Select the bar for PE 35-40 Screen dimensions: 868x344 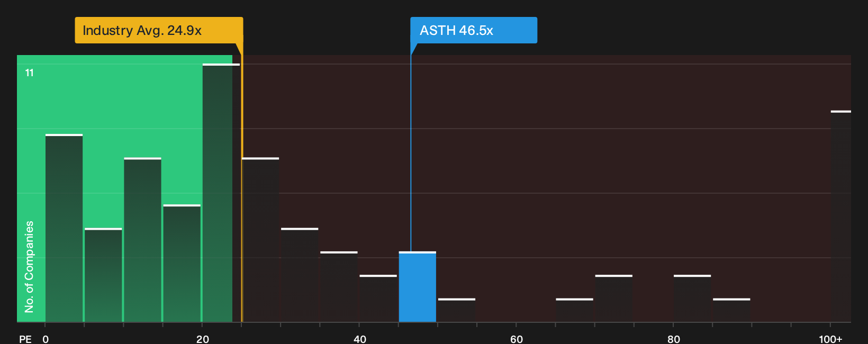pyautogui.click(x=339, y=287)
